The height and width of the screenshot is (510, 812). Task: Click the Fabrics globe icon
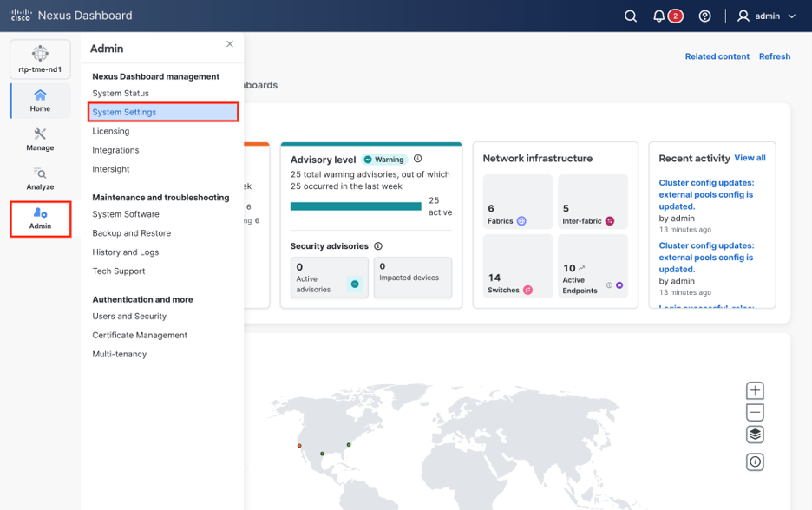pos(521,221)
